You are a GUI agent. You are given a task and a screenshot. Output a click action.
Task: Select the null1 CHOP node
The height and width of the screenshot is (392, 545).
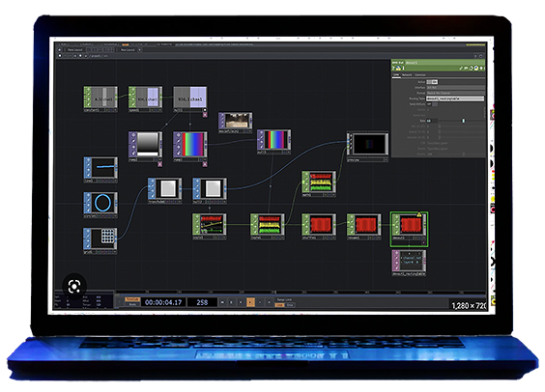[190, 98]
